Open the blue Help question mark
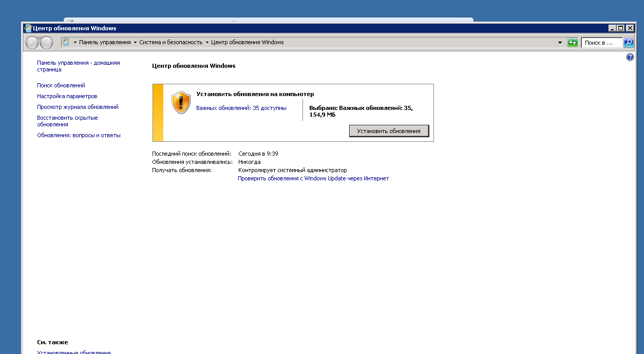Image resolution: width=644 pixels, height=354 pixels. pyautogui.click(x=630, y=57)
